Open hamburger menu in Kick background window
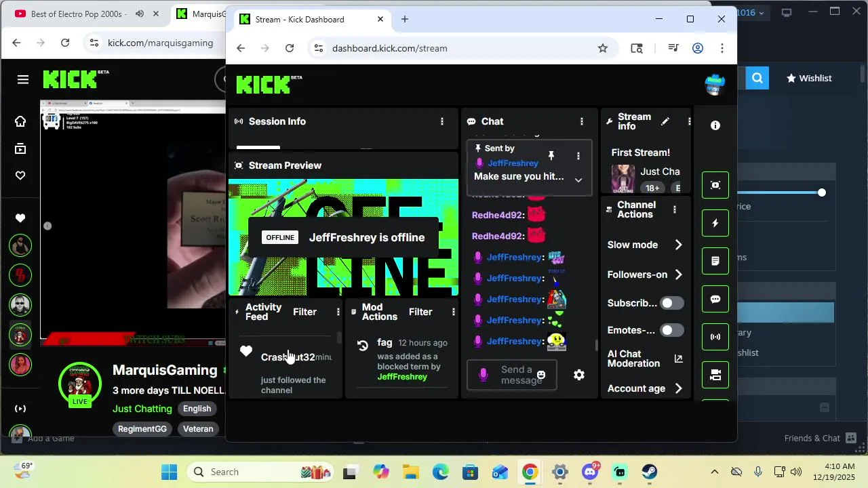The width and height of the screenshot is (868, 488). tap(23, 80)
